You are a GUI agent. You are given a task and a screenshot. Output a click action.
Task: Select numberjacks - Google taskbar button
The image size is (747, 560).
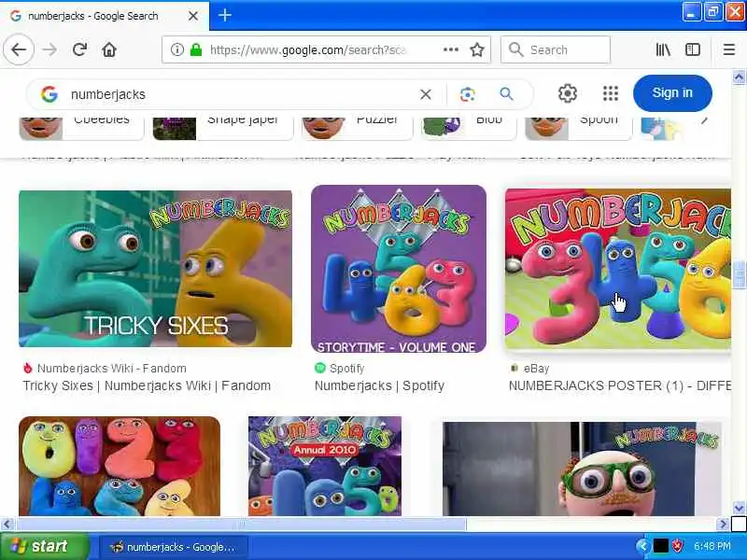tap(174, 547)
